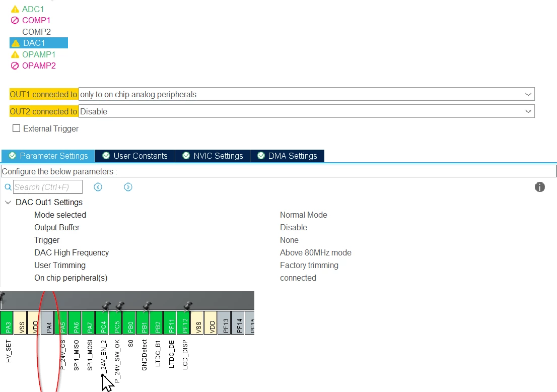Screen dimensions: 557x392
Task: Enable the External Trigger checkbox
Action: point(16,128)
